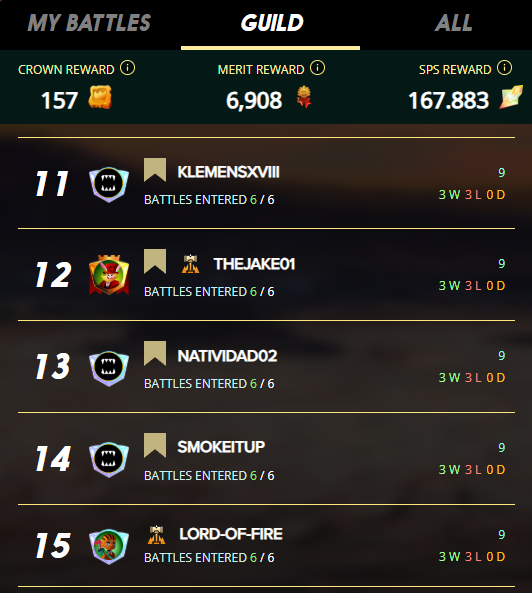
Task: Click the SPS crystal icon
Action: (x=511, y=97)
